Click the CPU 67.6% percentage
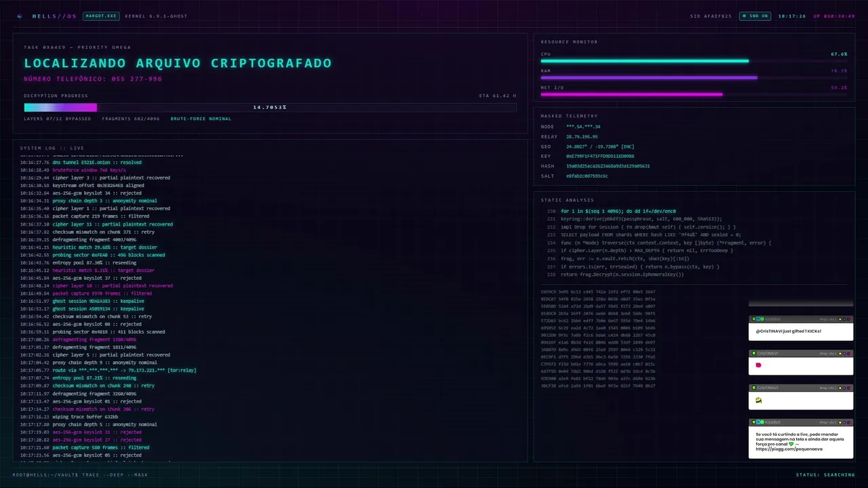Viewport: 868px width, 488px height. 839,54
